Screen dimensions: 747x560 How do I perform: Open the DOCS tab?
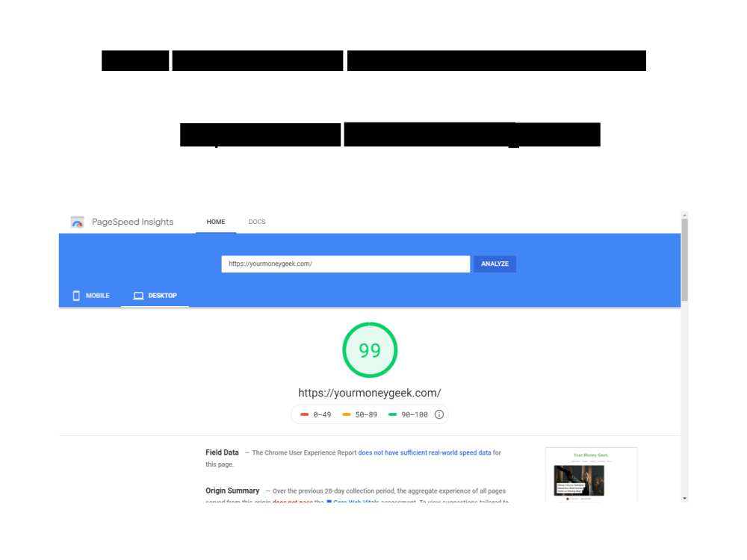coord(257,222)
